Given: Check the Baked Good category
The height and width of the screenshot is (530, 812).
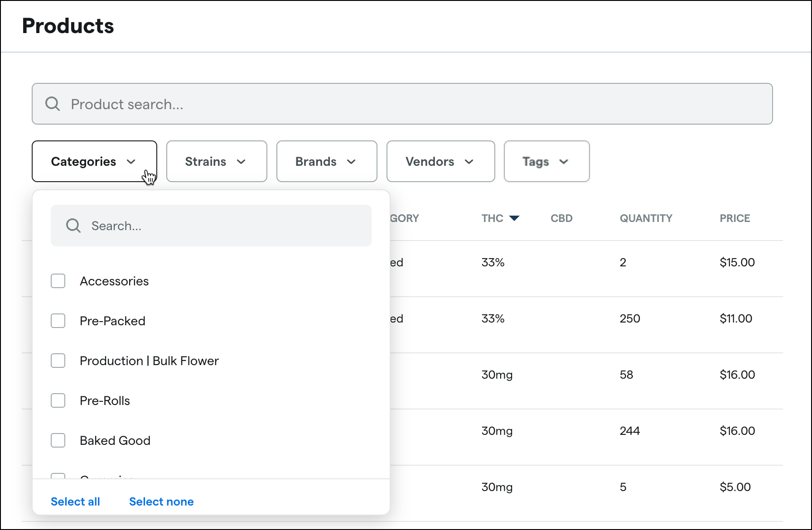Looking at the screenshot, I should pyautogui.click(x=58, y=440).
